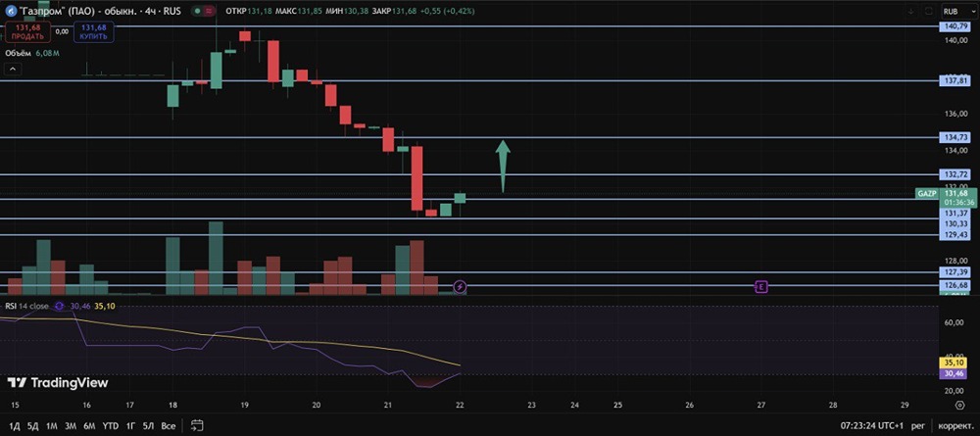Select the 6М time range
This screenshot has height=436, width=980.
point(89,426)
